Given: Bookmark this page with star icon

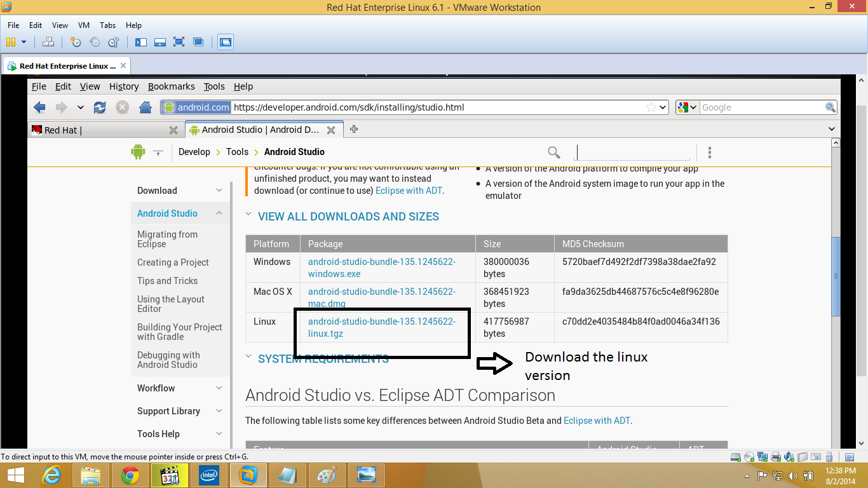Looking at the screenshot, I should [x=651, y=107].
